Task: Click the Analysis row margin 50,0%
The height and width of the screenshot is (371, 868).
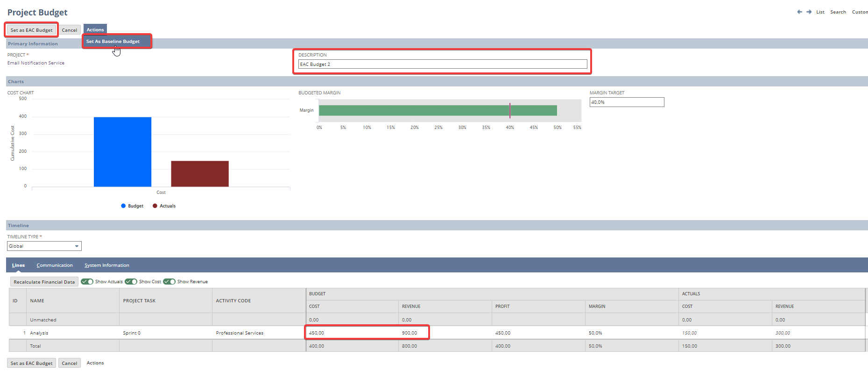Action: [595, 333]
